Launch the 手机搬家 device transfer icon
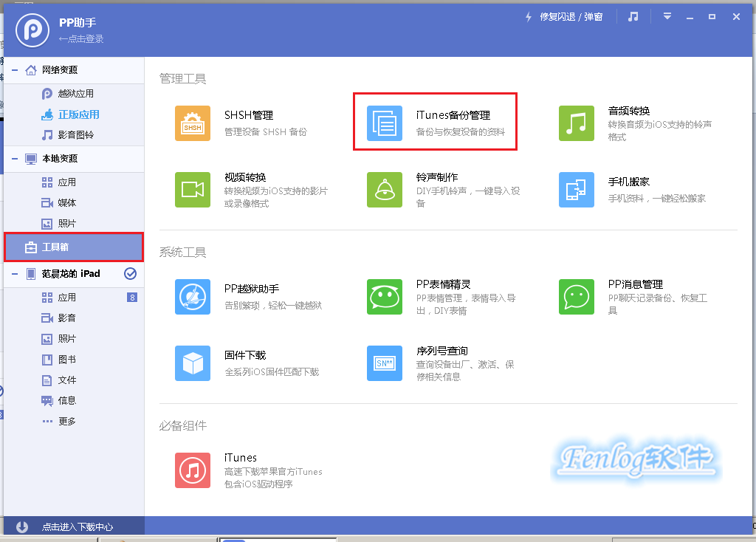 [x=576, y=190]
